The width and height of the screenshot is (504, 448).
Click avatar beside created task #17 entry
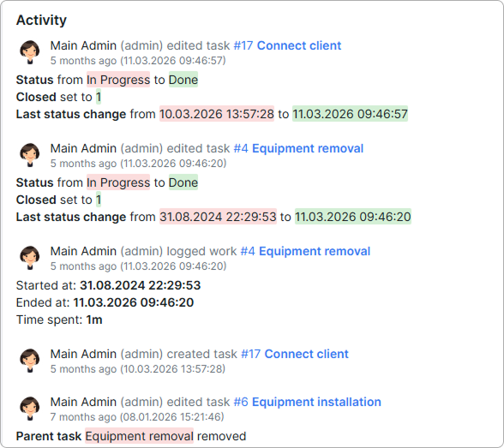30,361
